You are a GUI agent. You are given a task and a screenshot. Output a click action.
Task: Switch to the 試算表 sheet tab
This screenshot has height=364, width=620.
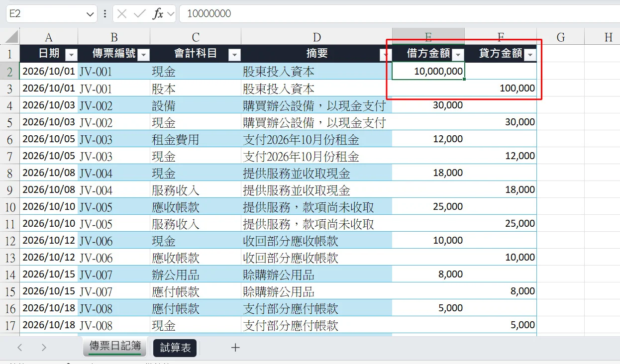tap(175, 348)
